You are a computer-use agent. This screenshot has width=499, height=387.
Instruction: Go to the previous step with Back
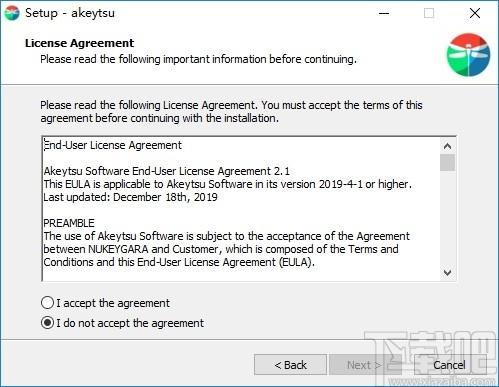point(290,365)
